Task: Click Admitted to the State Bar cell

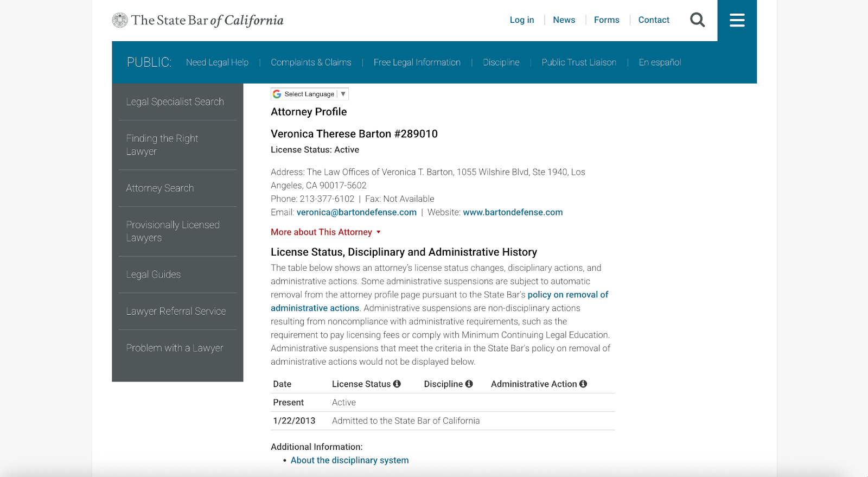Action: [x=406, y=421]
